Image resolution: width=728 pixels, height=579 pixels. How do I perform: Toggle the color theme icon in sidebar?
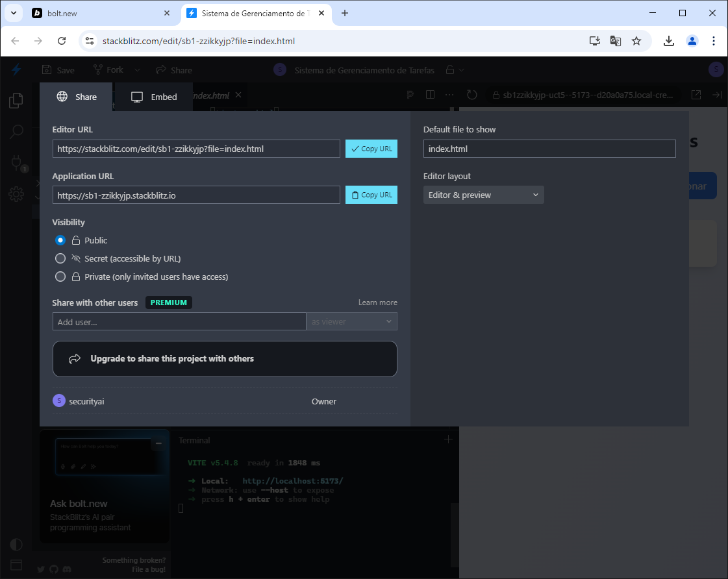coord(16,544)
